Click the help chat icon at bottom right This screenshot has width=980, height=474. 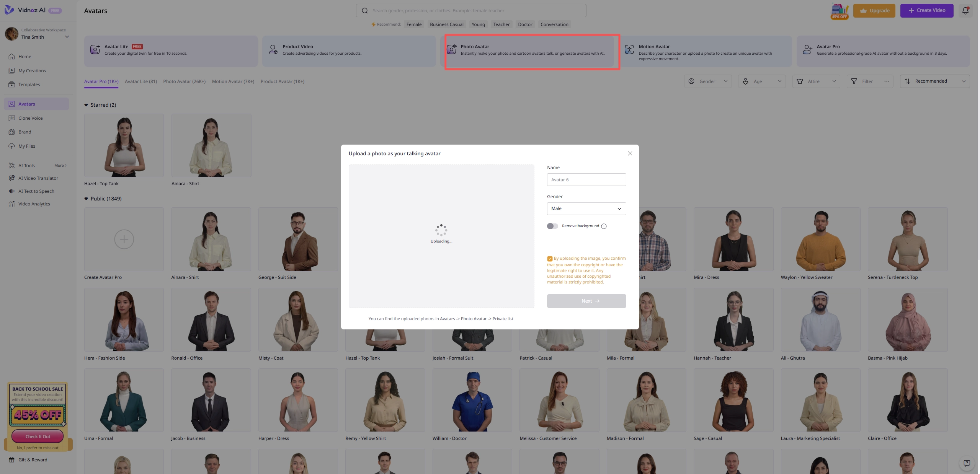point(967,463)
